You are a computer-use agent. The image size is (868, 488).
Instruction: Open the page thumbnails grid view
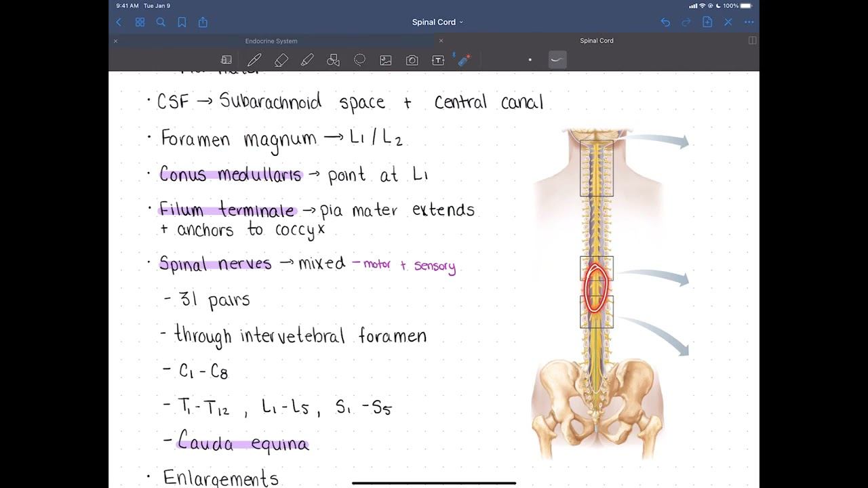point(140,22)
